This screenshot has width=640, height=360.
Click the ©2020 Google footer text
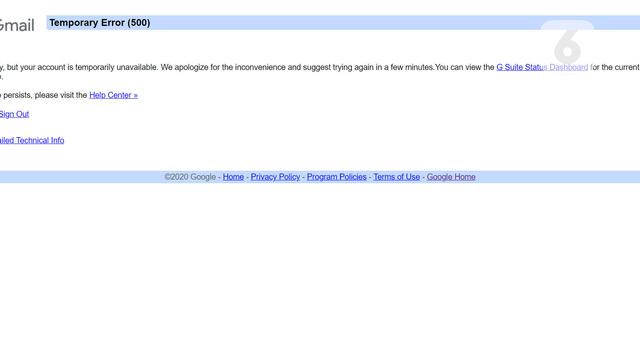pyautogui.click(x=190, y=177)
